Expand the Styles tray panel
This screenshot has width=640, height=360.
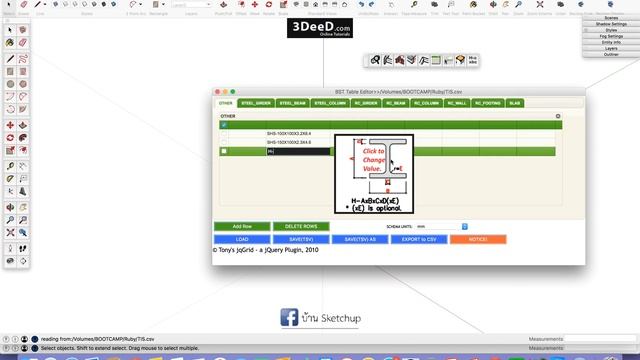611,30
